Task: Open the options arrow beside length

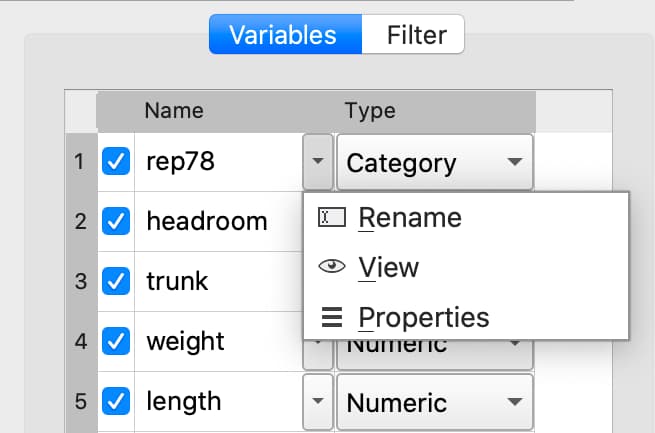Action: pyautogui.click(x=317, y=402)
